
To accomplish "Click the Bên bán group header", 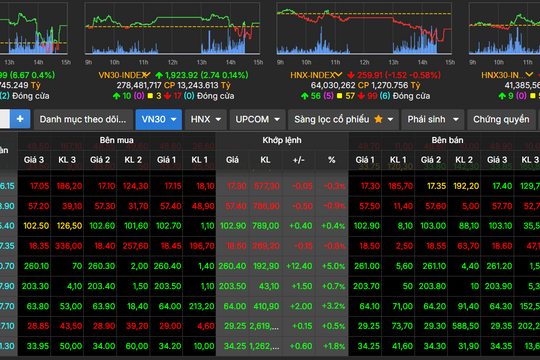I will click(447, 140).
